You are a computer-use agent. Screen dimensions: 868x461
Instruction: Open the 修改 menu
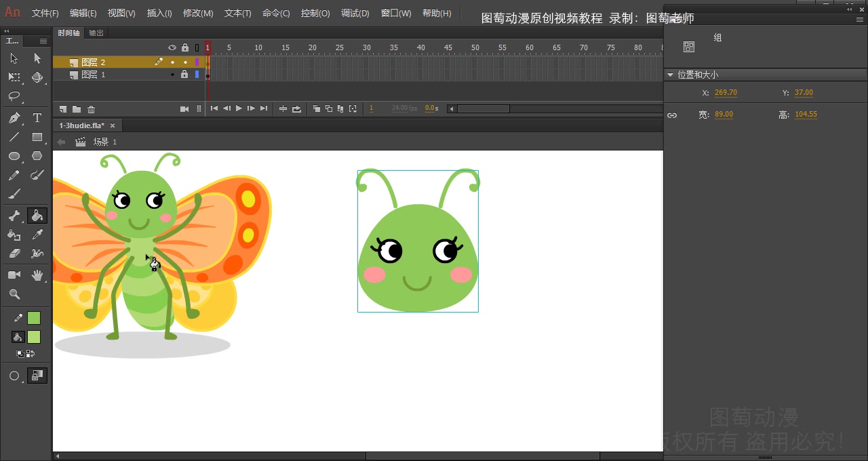[x=198, y=13]
